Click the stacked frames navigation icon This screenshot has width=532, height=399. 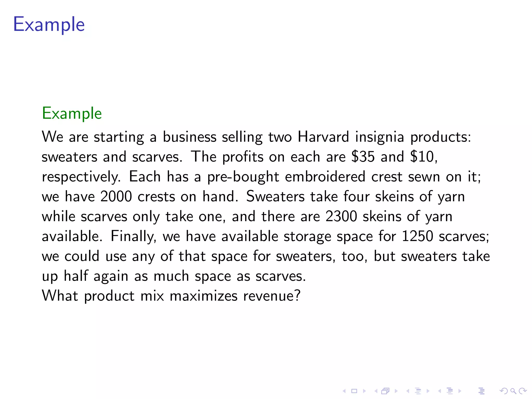tap(385, 391)
